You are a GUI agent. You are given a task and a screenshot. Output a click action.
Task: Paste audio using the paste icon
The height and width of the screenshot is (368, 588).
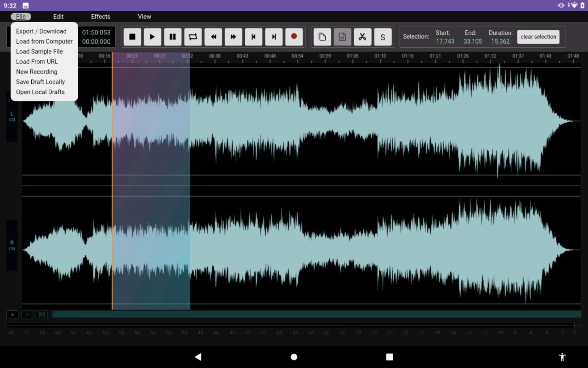(342, 37)
